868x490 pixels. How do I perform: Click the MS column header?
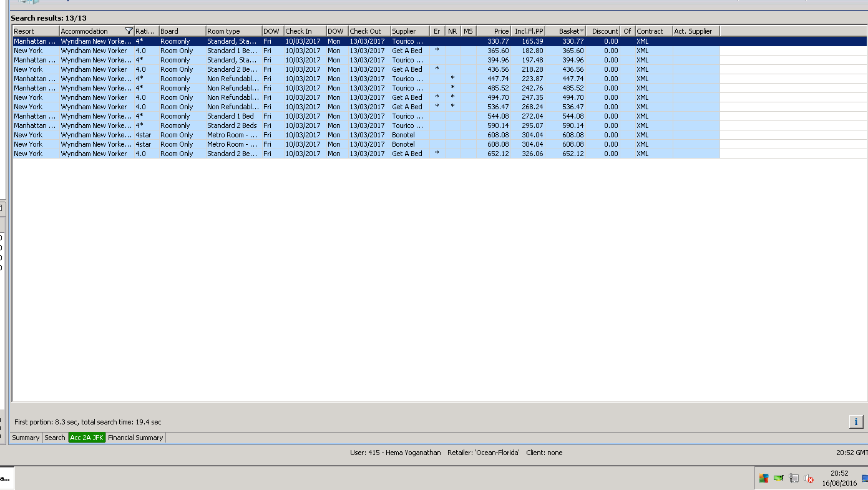469,31
